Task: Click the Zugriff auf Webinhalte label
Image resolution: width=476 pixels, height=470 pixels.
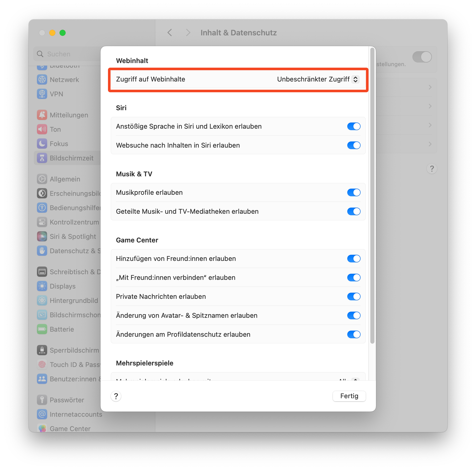Action: [x=151, y=79]
